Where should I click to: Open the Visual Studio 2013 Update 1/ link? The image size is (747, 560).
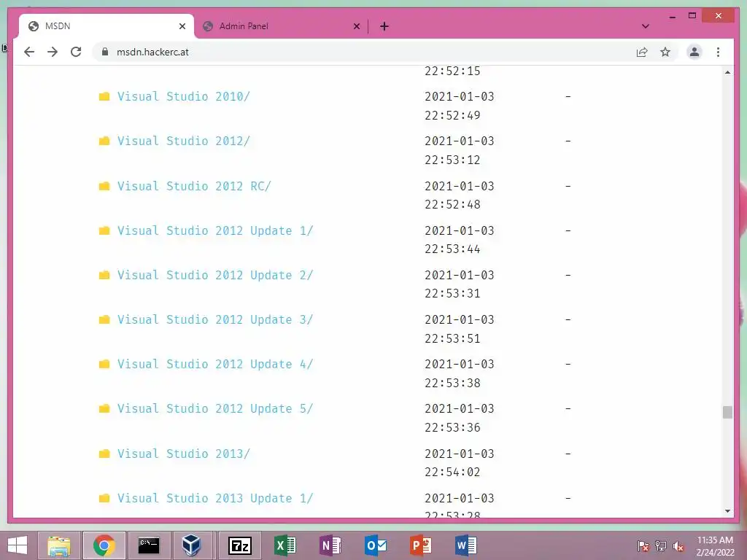pos(215,498)
